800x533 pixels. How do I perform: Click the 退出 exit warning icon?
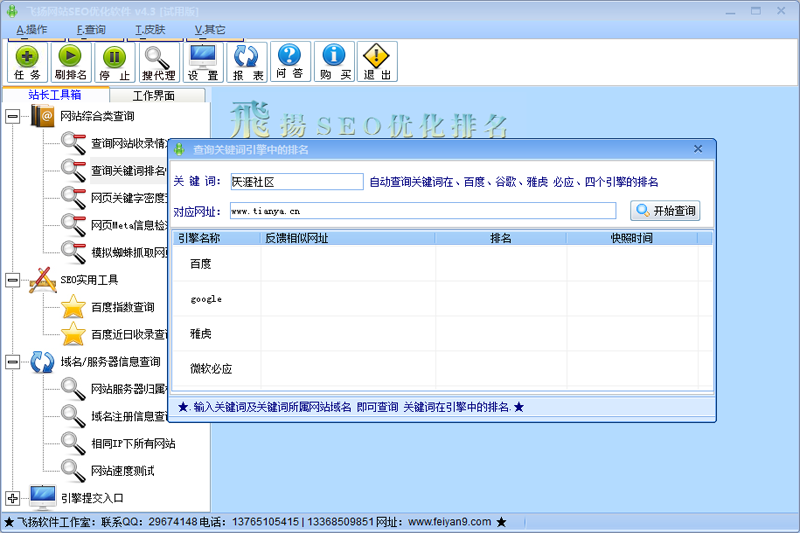point(377,62)
